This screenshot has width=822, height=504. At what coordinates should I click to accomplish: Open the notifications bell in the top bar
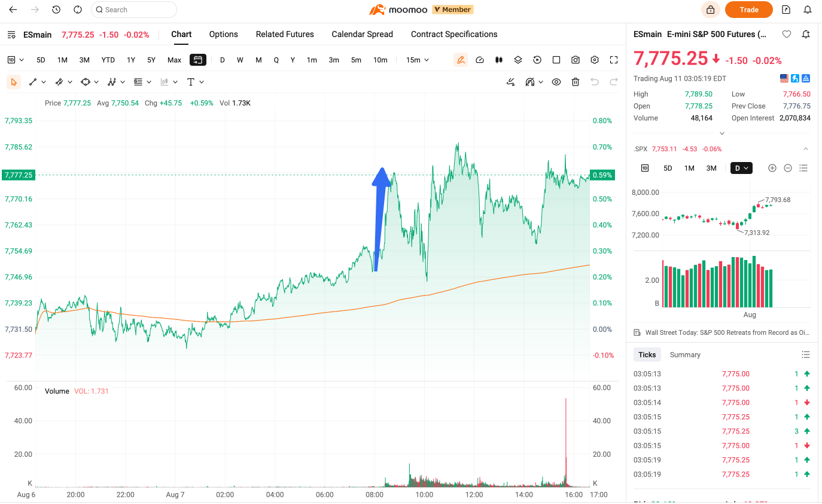pyautogui.click(x=808, y=10)
